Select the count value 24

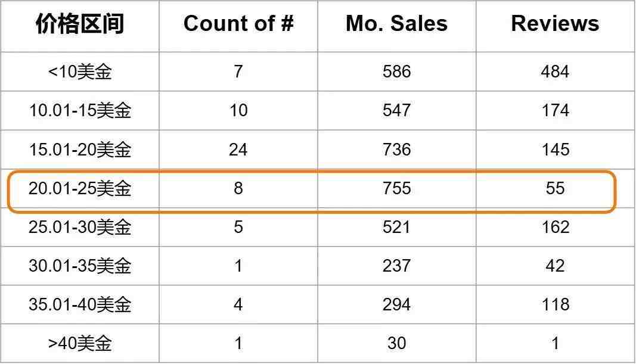pos(238,150)
